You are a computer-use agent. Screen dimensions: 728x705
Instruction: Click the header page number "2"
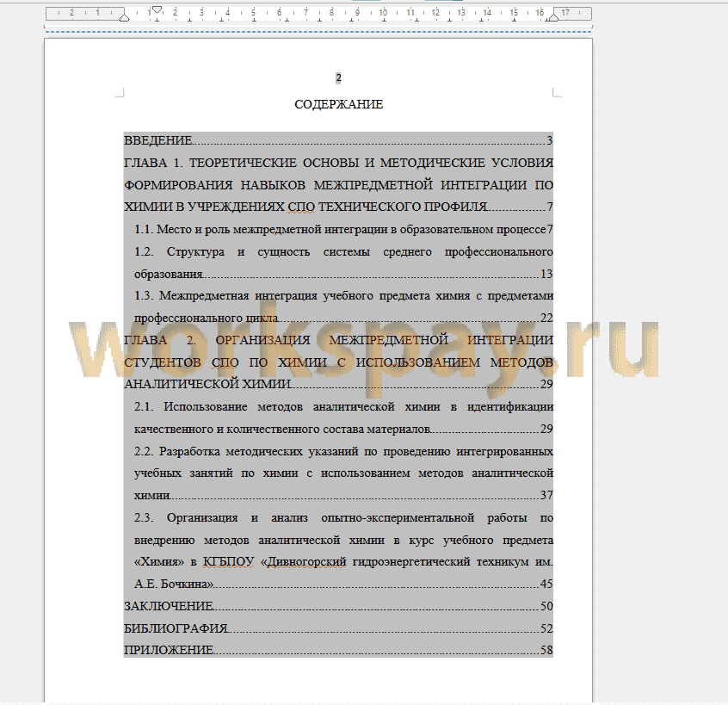(338, 78)
